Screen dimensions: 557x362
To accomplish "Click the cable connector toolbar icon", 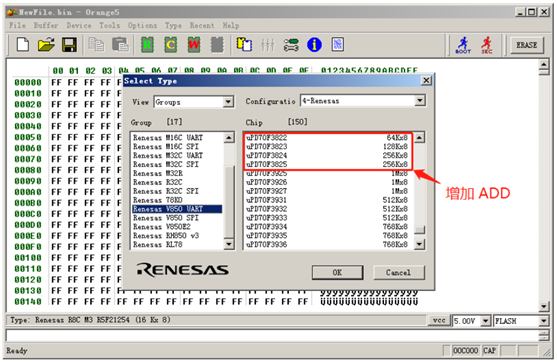I will pyautogui.click(x=291, y=45).
